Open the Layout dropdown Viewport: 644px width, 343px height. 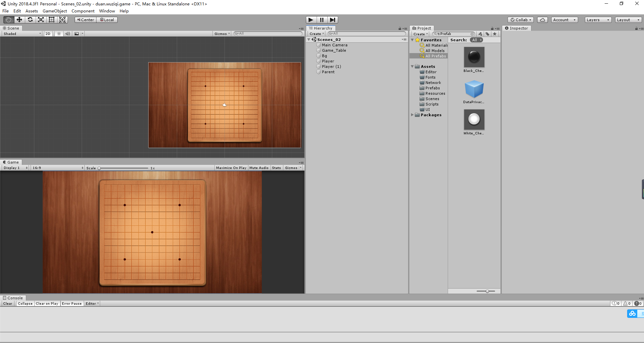click(628, 19)
